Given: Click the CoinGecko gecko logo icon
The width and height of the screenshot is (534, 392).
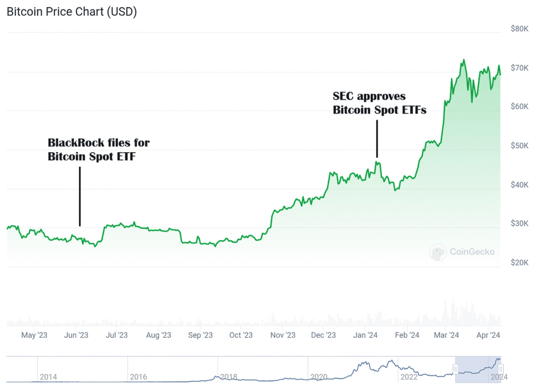Looking at the screenshot, I should point(438,252).
